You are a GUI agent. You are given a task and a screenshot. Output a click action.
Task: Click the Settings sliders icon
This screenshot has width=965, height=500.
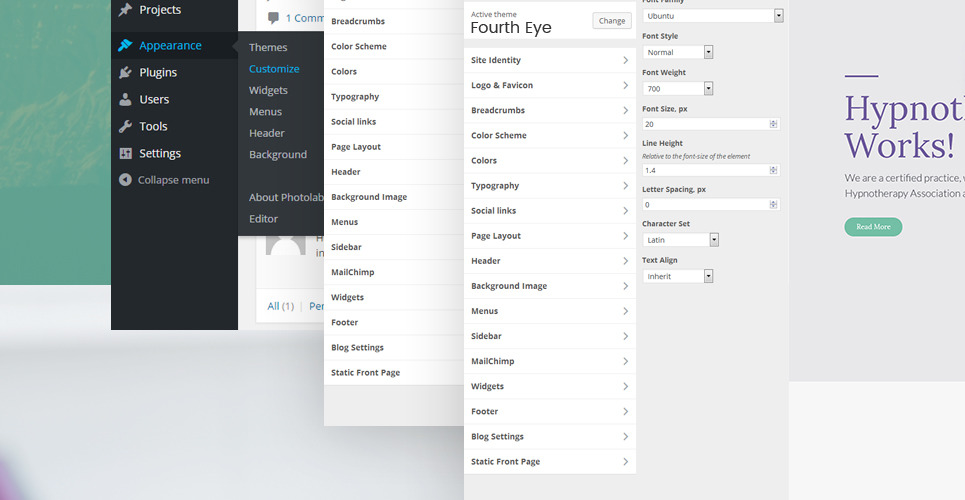[125, 153]
